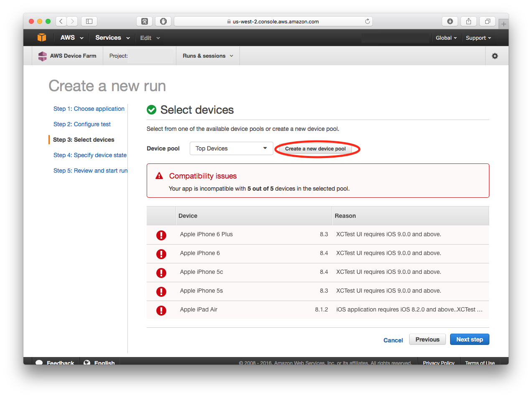Click the error icon beside Apple iPad Air
Image resolution: width=532 pixels, height=398 pixels.
point(161,310)
